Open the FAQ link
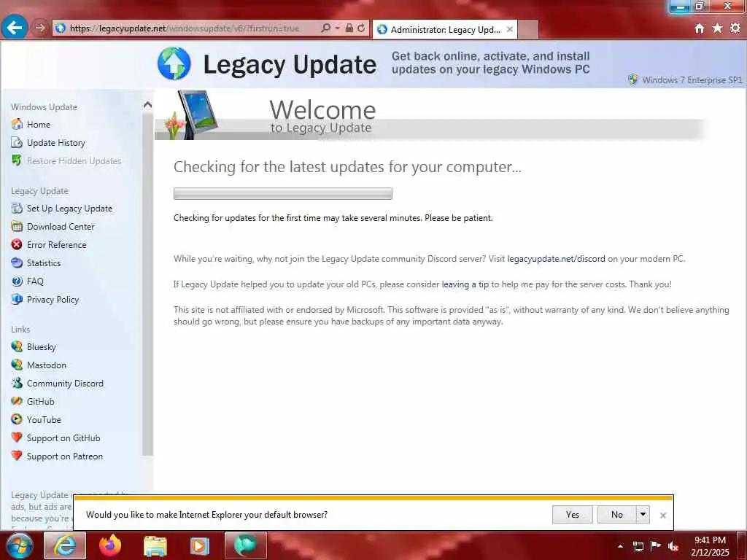Image resolution: width=747 pixels, height=560 pixels. tap(35, 281)
